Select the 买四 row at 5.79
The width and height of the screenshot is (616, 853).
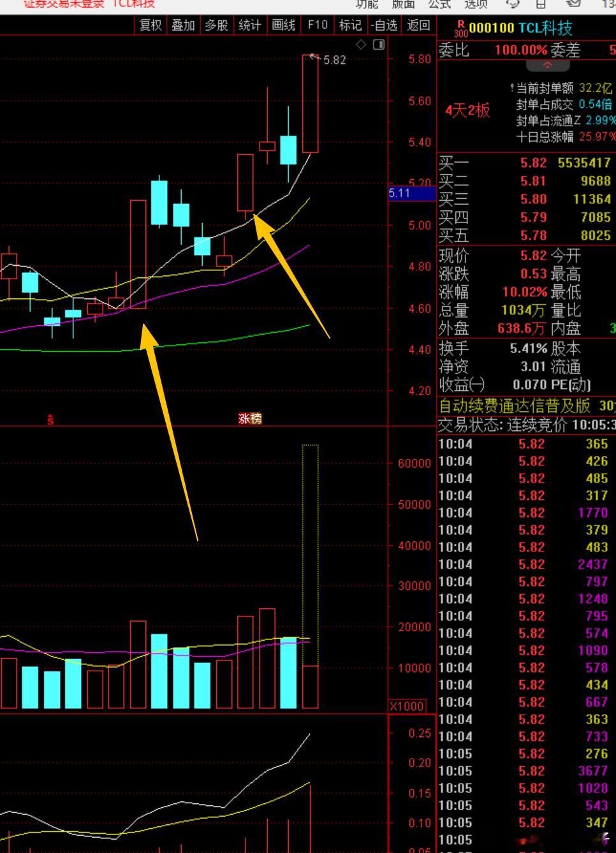526,217
